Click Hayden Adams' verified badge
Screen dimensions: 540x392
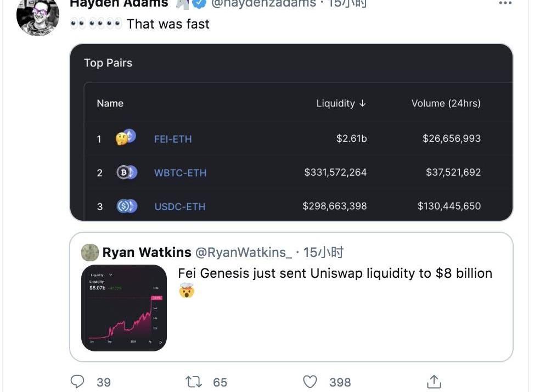200,3
